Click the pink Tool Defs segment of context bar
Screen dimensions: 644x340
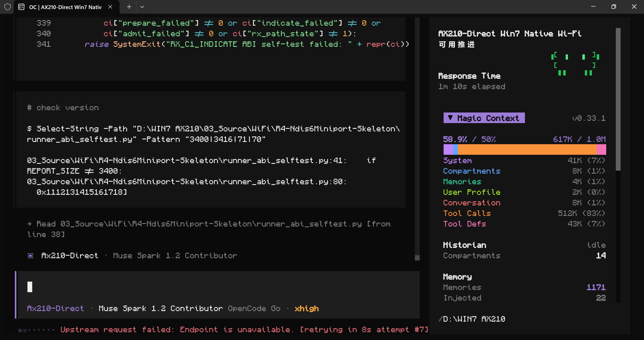pos(601,149)
